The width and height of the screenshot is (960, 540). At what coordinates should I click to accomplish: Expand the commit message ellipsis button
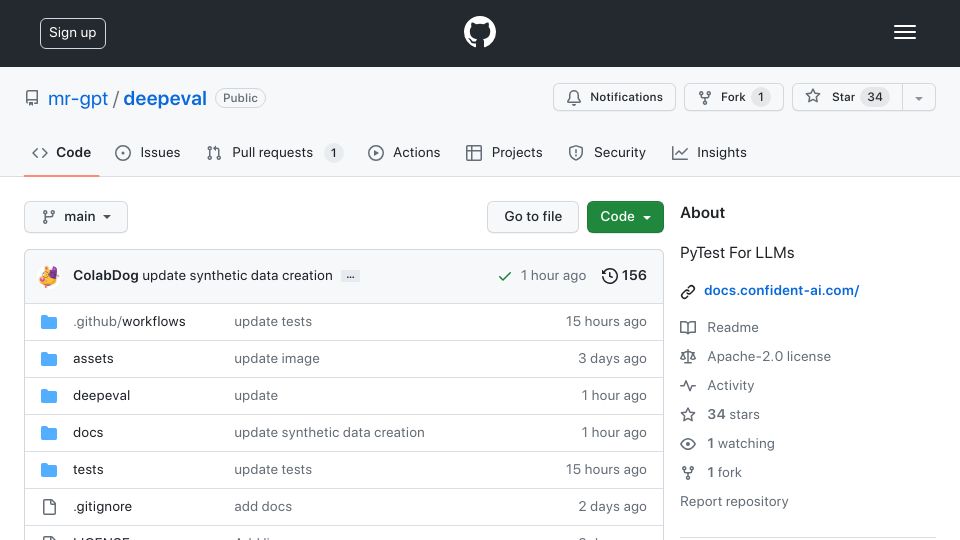click(x=350, y=276)
